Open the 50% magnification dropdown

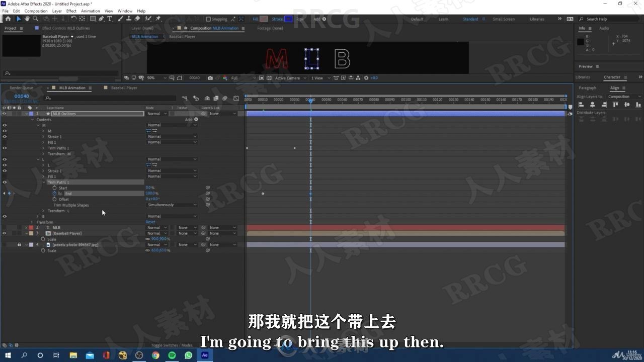[157, 78]
